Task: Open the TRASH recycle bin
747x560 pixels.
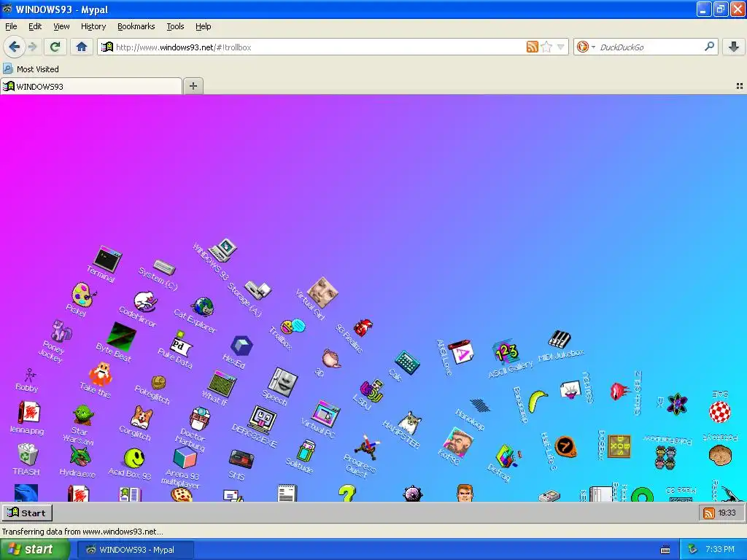Action: coord(28,454)
